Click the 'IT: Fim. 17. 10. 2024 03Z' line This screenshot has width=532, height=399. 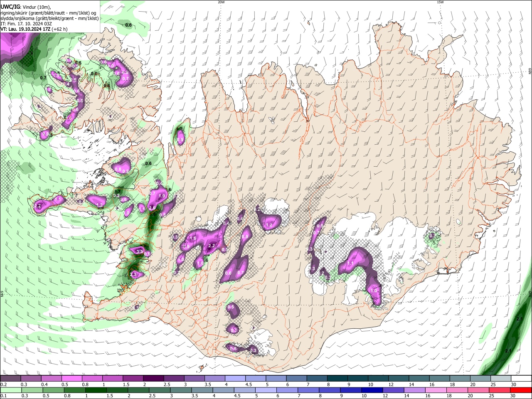[x=26, y=24]
